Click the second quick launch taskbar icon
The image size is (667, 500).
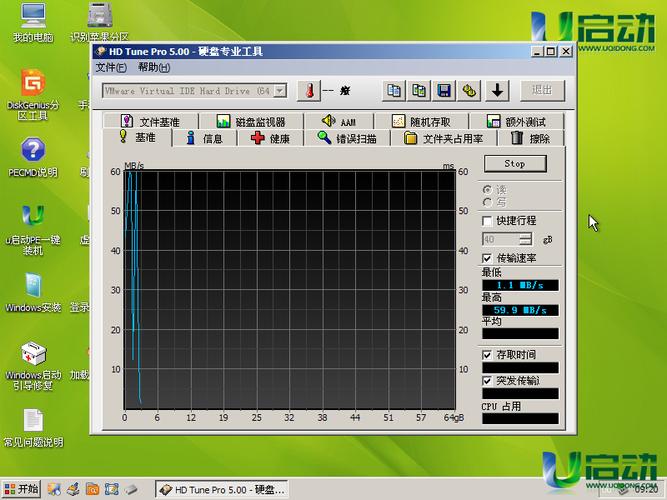73,489
